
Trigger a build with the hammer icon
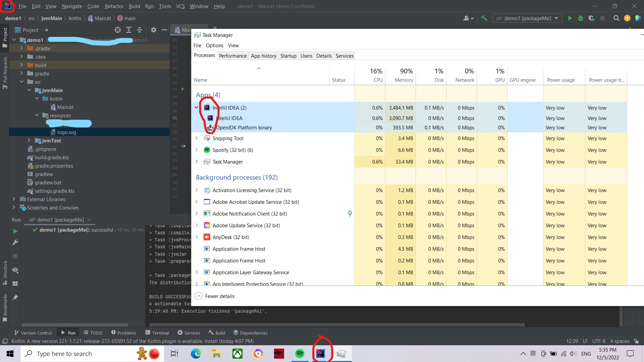pos(484,18)
